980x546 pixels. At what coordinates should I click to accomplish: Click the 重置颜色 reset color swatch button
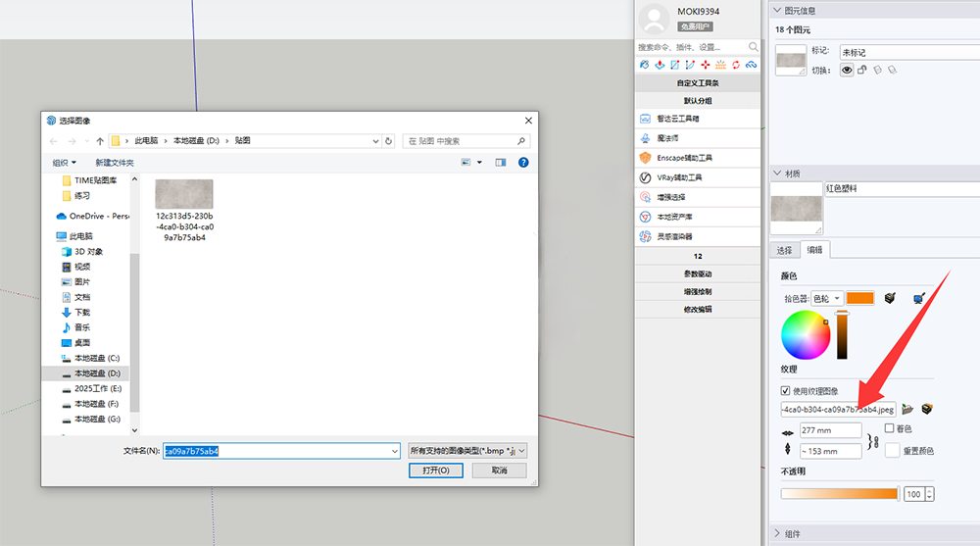coord(893,450)
